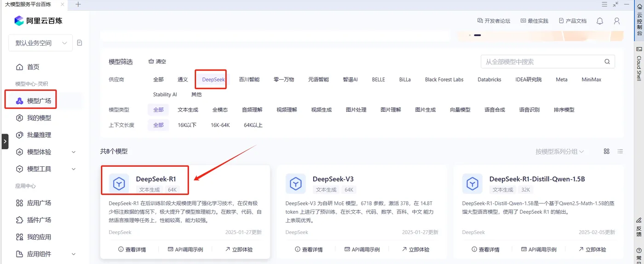Click 查看详情 on DeepSeek-R1 card

tap(132, 249)
